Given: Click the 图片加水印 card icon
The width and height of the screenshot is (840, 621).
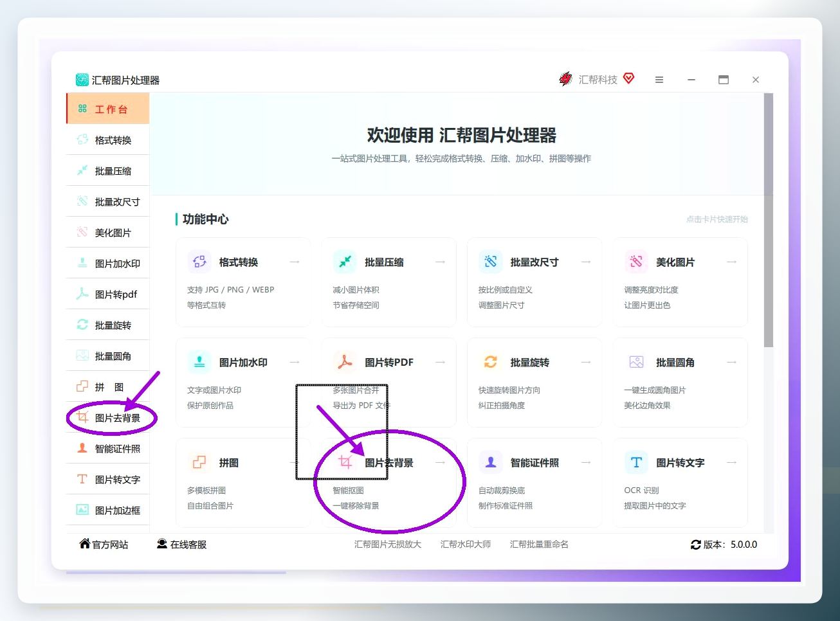Looking at the screenshot, I should pos(199,362).
